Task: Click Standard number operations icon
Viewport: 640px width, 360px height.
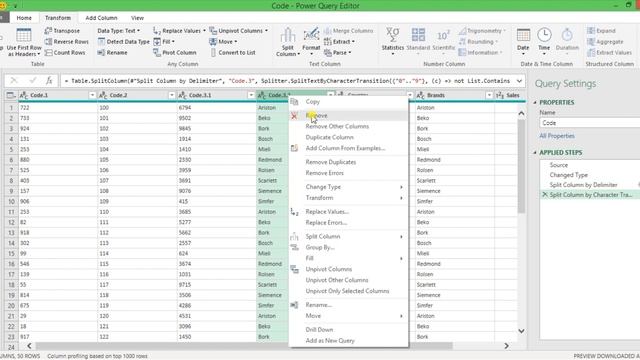Action: [418, 36]
